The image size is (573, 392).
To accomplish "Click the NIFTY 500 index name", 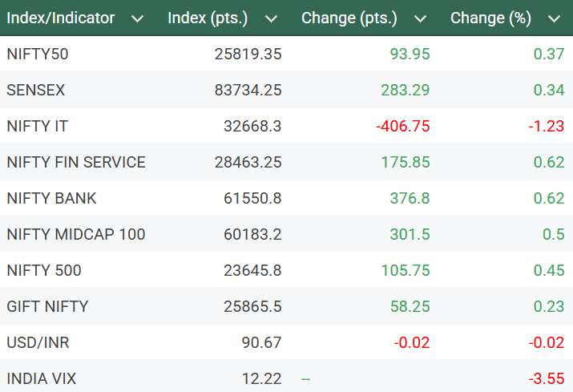I will click(44, 270).
